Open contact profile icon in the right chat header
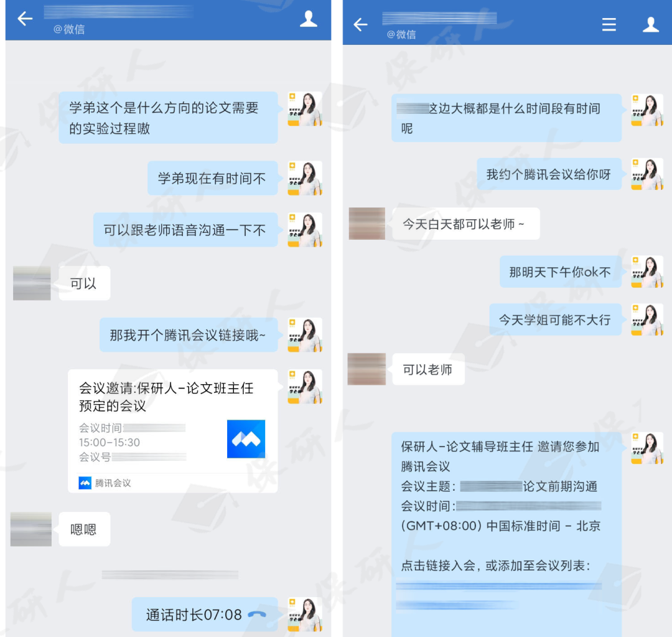The image size is (672, 637). 650,24
